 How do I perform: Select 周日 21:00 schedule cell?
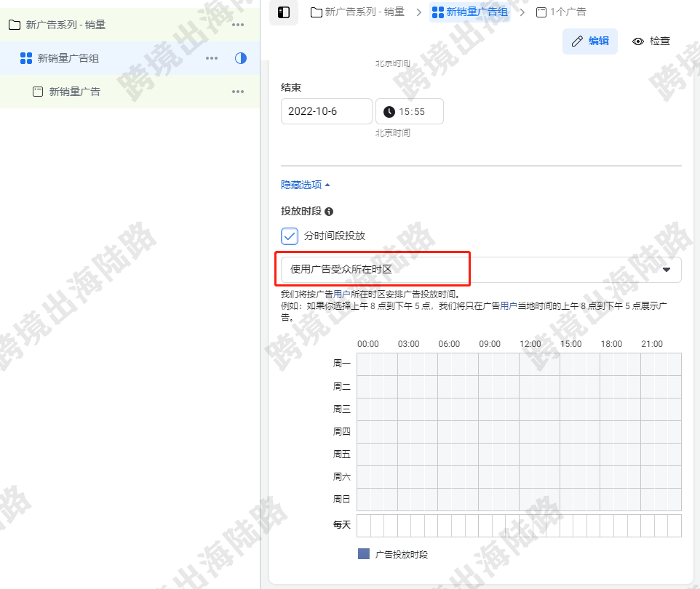click(x=648, y=500)
